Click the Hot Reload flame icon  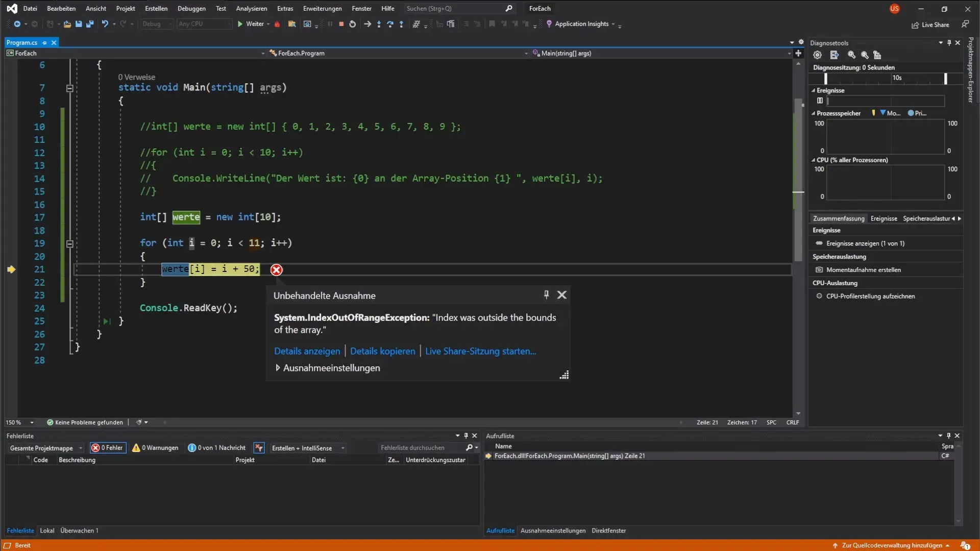click(x=277, y=24)
